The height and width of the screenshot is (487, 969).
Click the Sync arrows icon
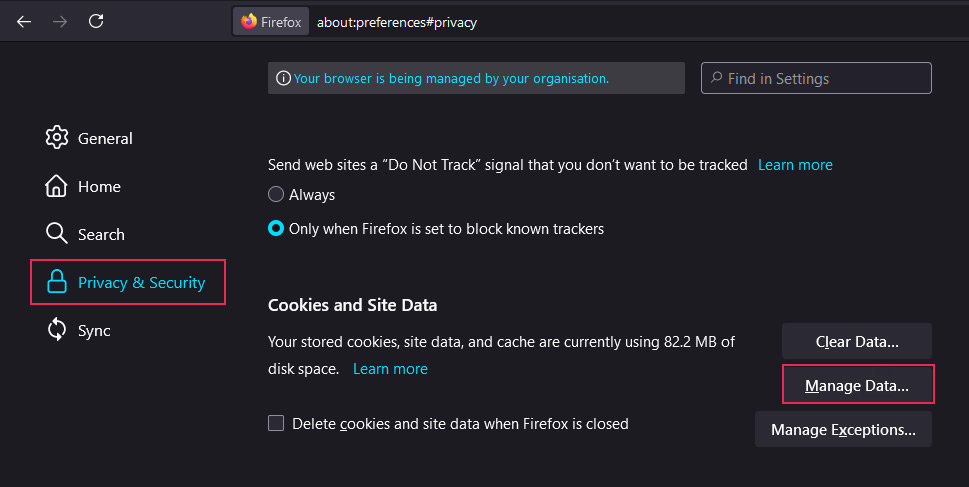tap(57, 330)
